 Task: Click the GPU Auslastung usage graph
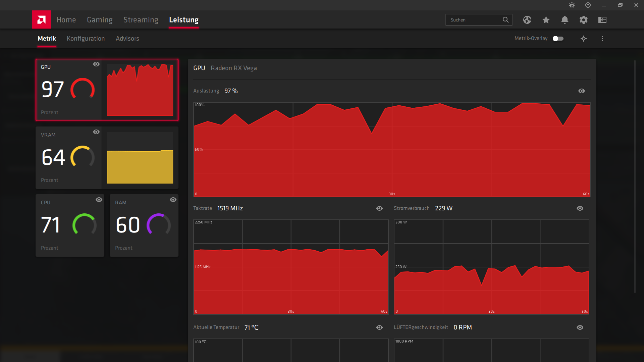(392, 149)
